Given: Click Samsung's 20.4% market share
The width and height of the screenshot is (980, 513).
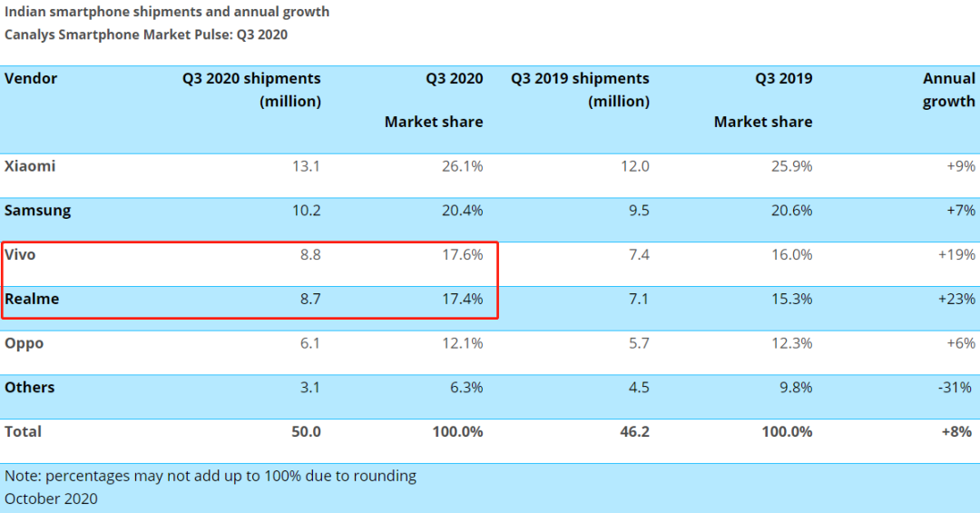Looking at the screenshot, I should coord(463,211).
